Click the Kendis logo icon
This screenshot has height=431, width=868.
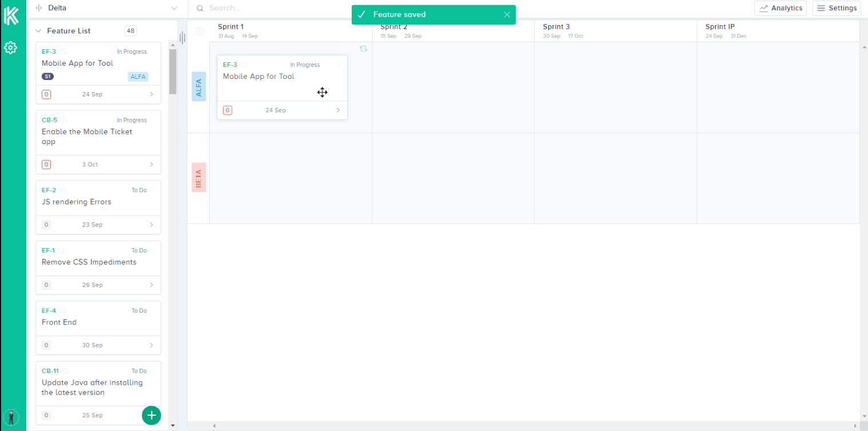click(11, 15)
